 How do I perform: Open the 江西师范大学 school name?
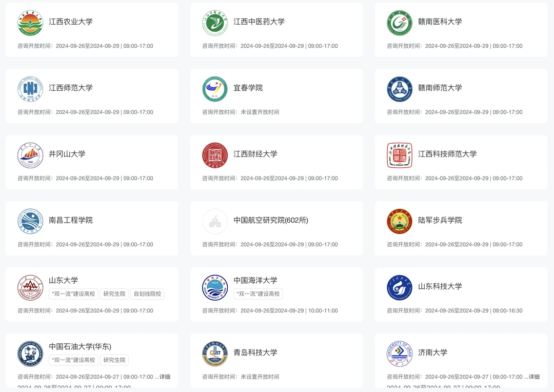[x=71, y=88]
